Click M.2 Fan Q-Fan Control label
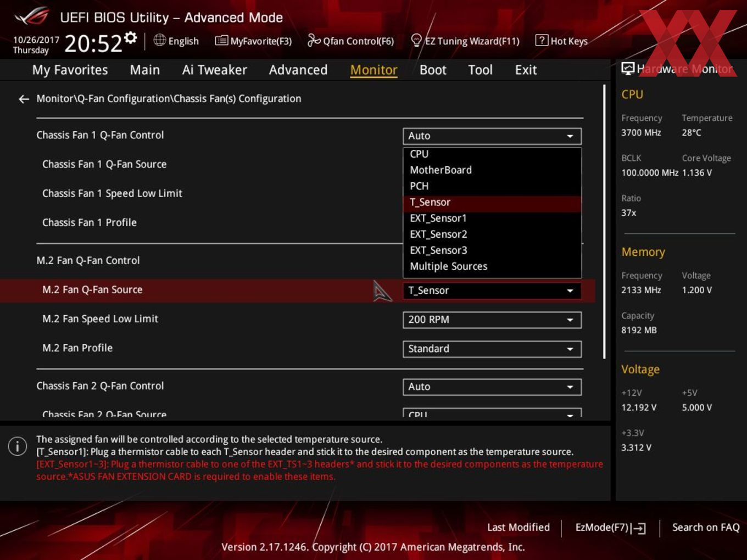This screenshot has width=747, height=560. [88, 260]
